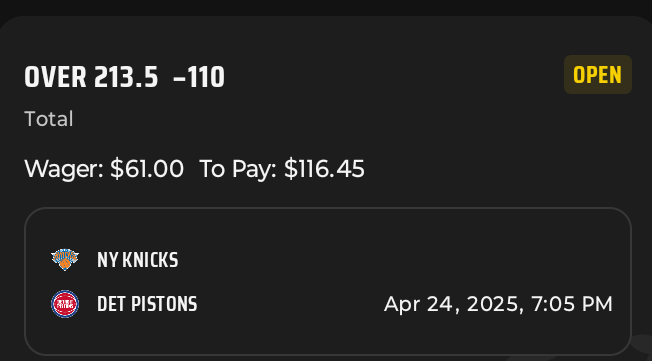Click the 213.5 total line number
The width and height of the screenshot is (652, 361).
pyautogui.click(x=126, y=77)
